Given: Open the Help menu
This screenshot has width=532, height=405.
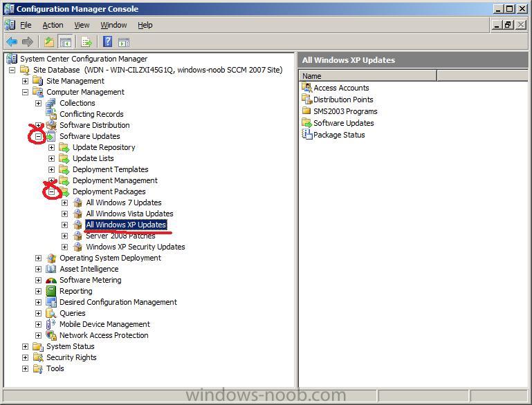Looking at the screenshot, I should (x=145, y=25).
